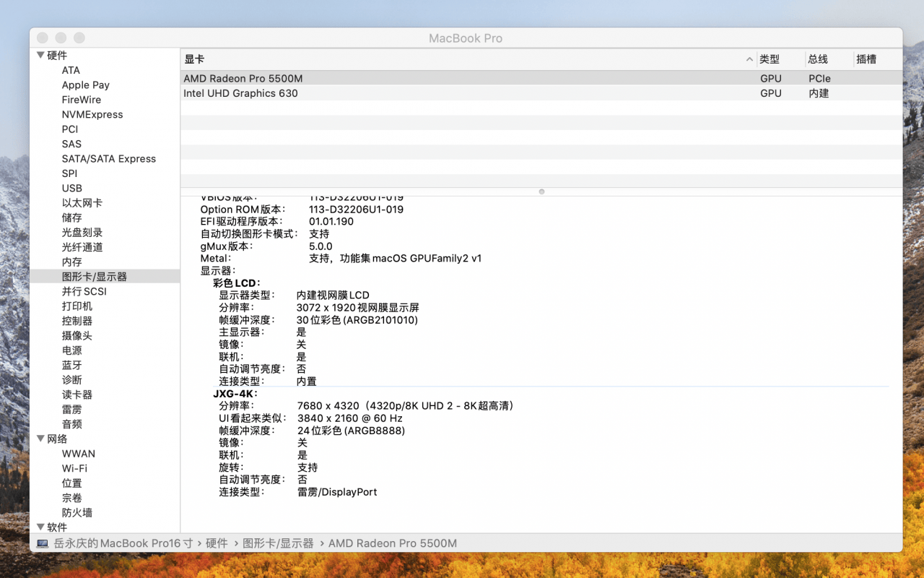Click 3840 x 2160 @ 60 Hz value
The height and width of the screenshot is (578, 924).
pyautogui.click(x=350, y=418)
